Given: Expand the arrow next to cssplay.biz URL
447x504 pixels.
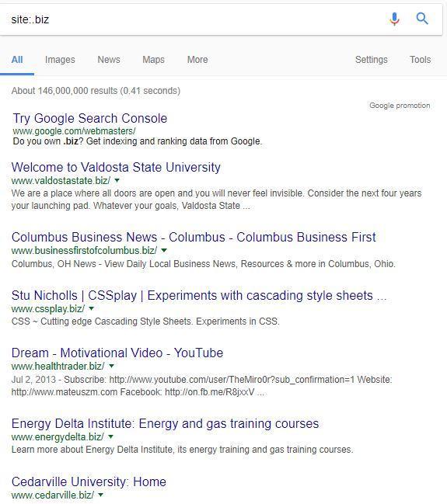Looking at the screenshot, I should click(x=92, y=308).
